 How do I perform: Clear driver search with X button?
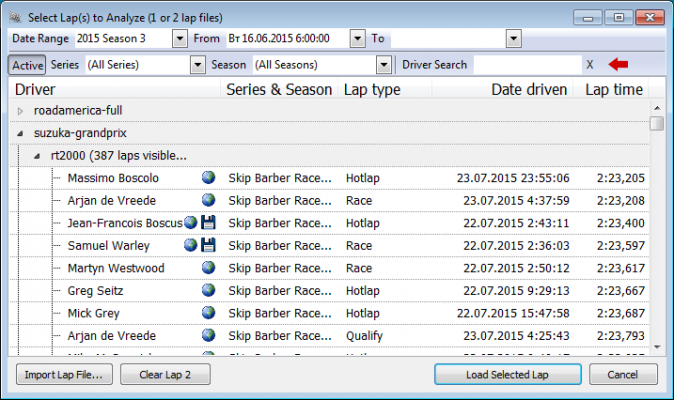point(590,65)
